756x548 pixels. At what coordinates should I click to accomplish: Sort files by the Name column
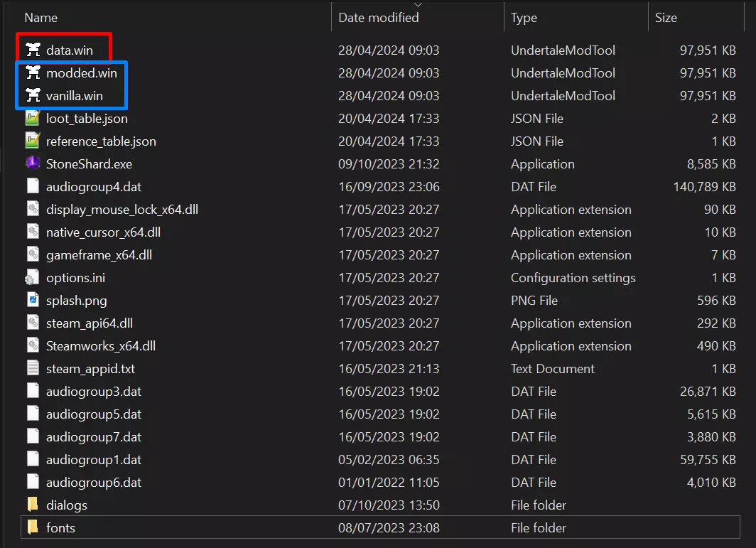pyautogui.click(x=41, y=17)
